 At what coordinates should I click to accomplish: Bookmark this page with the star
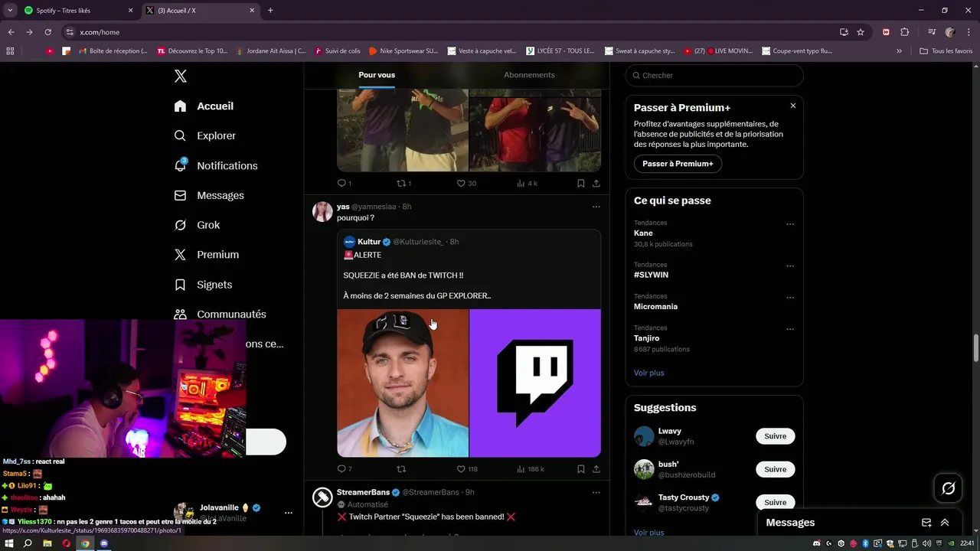[861, 32]
